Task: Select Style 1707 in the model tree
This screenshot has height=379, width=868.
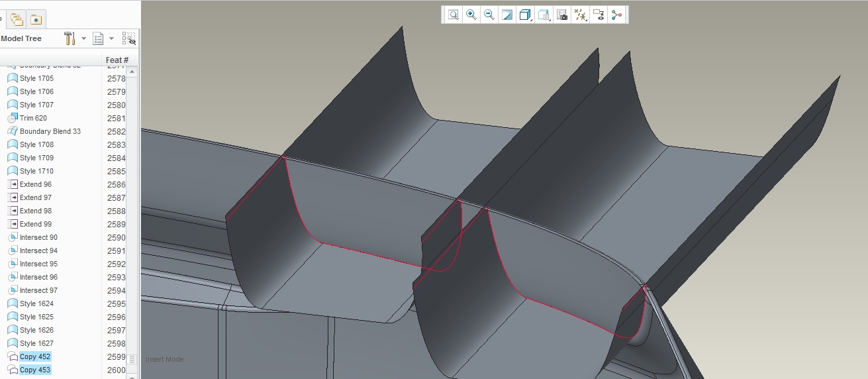Action: [36, 105]
